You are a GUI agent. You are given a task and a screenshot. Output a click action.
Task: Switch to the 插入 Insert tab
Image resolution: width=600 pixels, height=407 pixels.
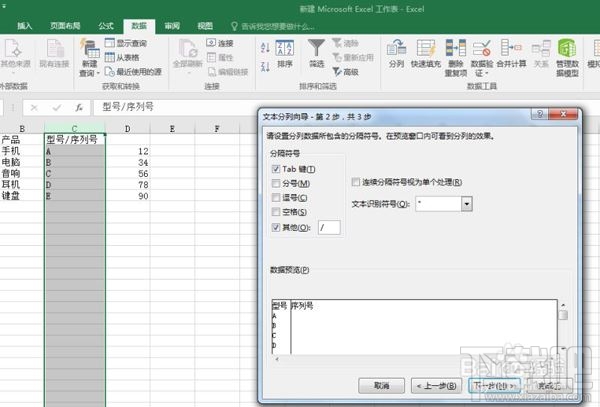pos(24,26)
